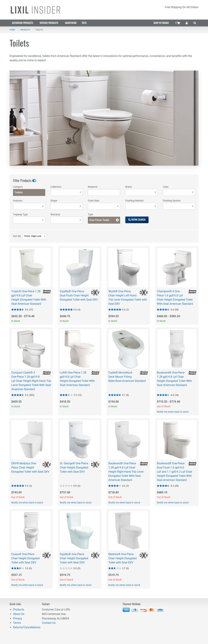Open the Collection dropdown
This screenshot has width=208, height=644.
point(66,192)
